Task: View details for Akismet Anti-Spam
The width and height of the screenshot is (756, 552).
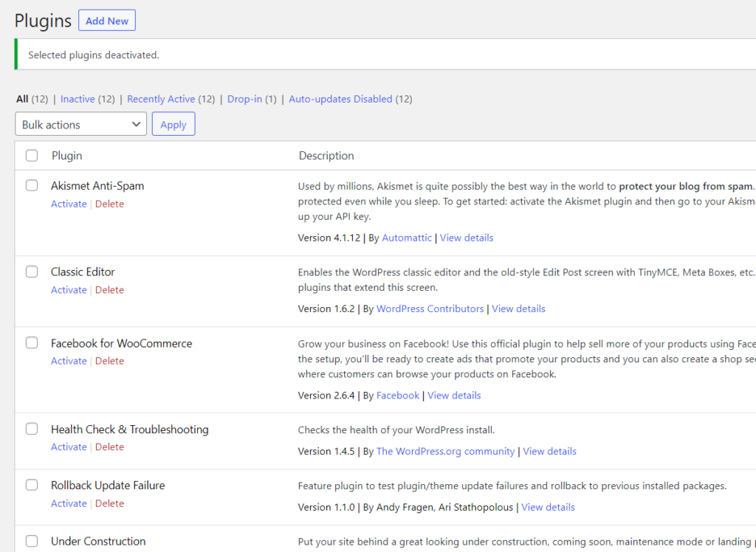Action: pos(467,238)
